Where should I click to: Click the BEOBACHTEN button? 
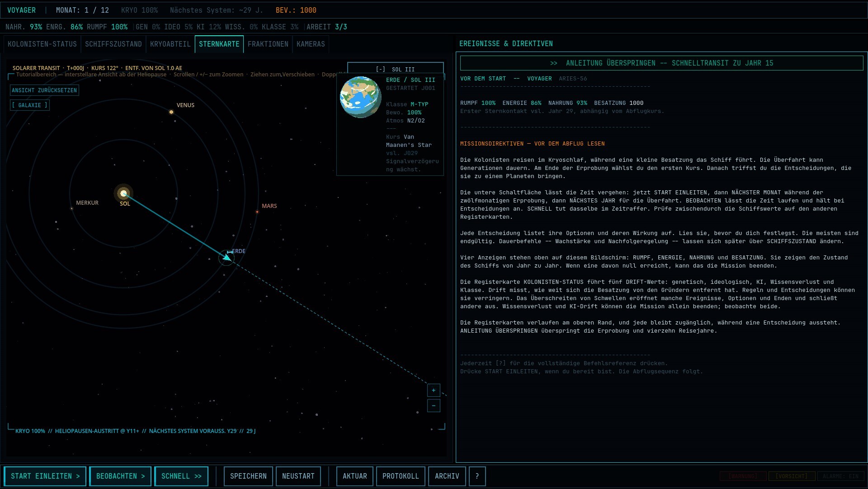pyautogui.click(x=120, y=476)
